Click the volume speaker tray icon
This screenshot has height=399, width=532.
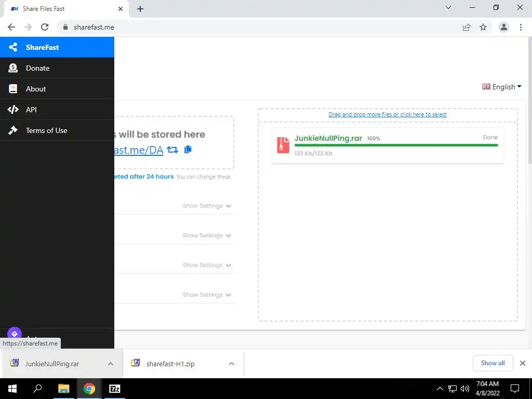[465, 389]
